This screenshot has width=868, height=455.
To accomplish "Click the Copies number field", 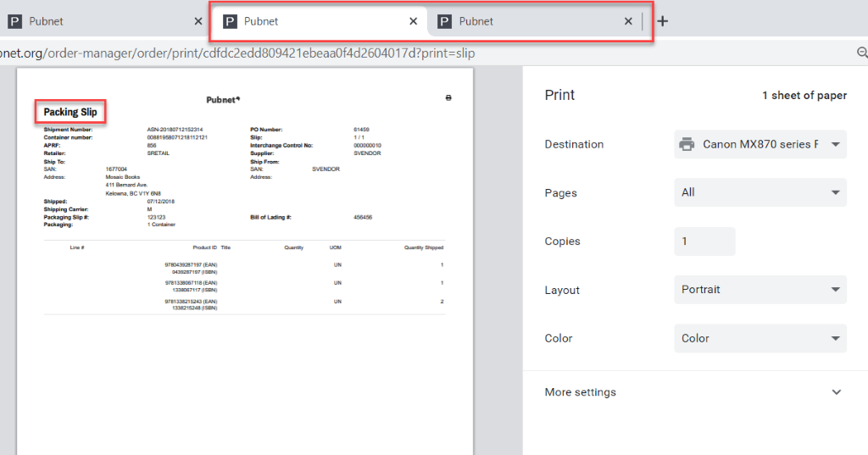I will click(704, 241).
